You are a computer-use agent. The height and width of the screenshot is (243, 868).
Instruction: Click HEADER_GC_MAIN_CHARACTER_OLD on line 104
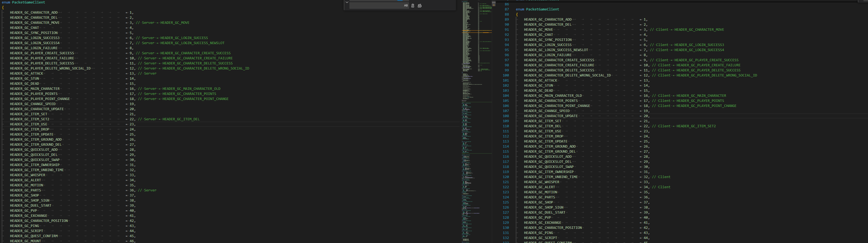point(553,96)
